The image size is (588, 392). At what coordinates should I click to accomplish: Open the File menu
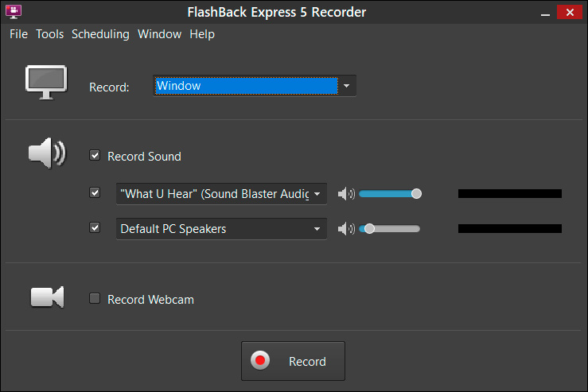pyautogui.click(x=18, y=34)
